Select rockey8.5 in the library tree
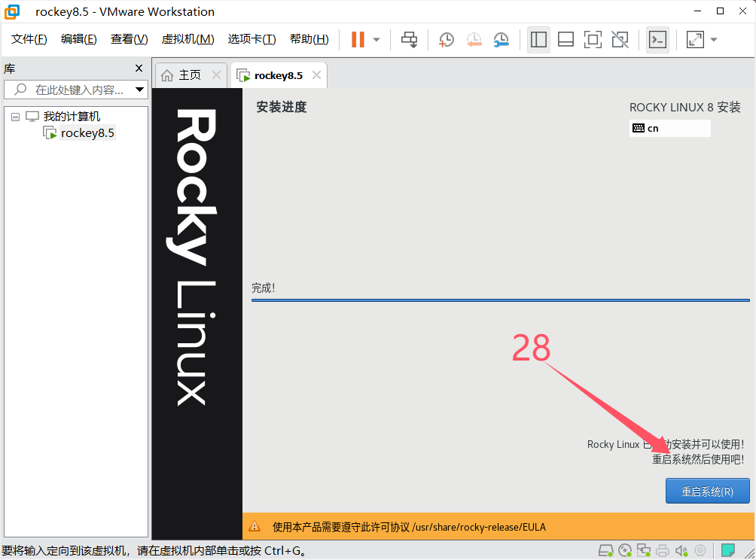 click(87, 133)
